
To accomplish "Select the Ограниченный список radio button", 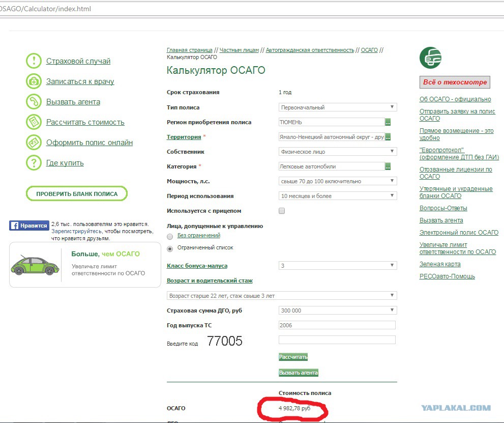I will coord(170,248).
